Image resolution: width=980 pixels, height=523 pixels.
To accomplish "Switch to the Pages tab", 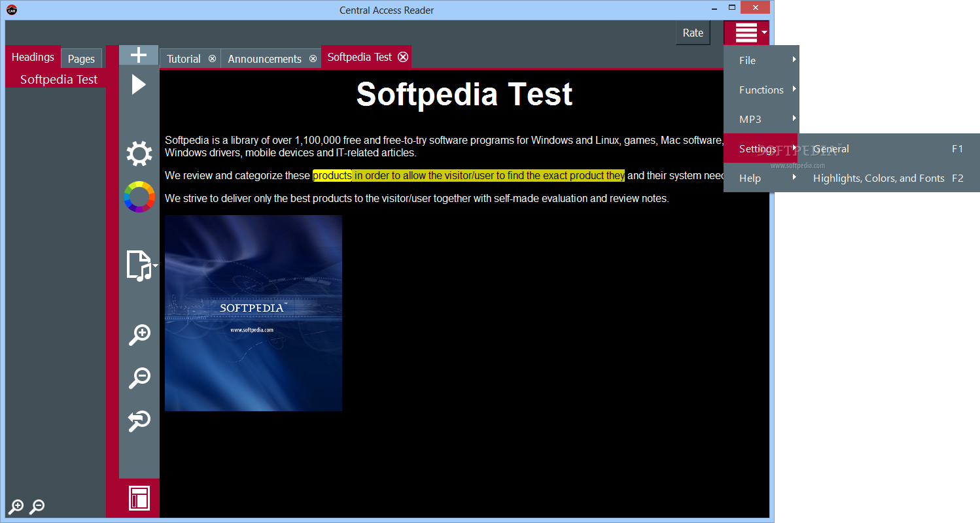I will pos(82,59).
